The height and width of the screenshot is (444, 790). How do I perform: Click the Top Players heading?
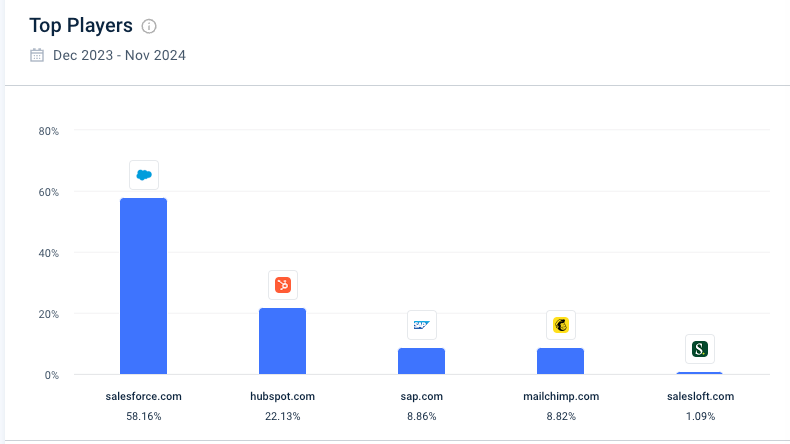pos(80,26)
